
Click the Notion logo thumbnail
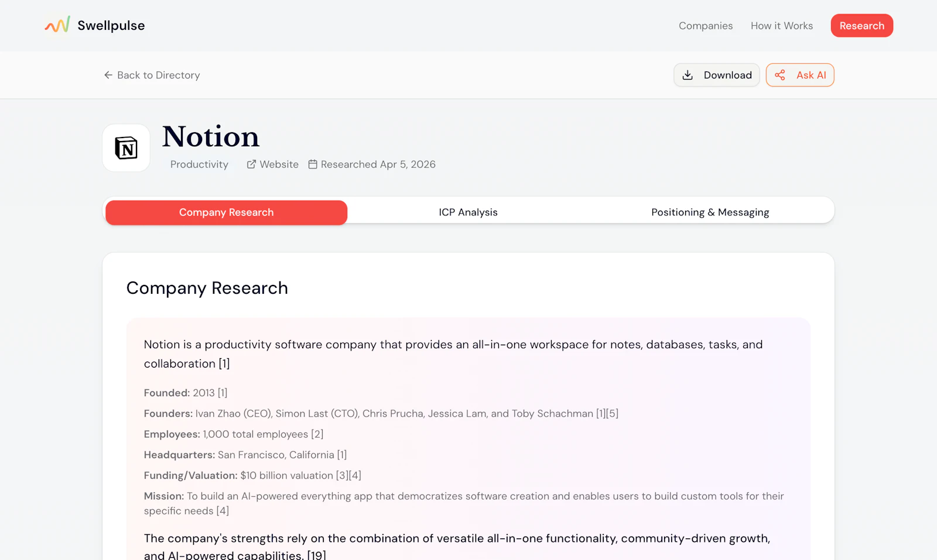[x=126, y=148]
